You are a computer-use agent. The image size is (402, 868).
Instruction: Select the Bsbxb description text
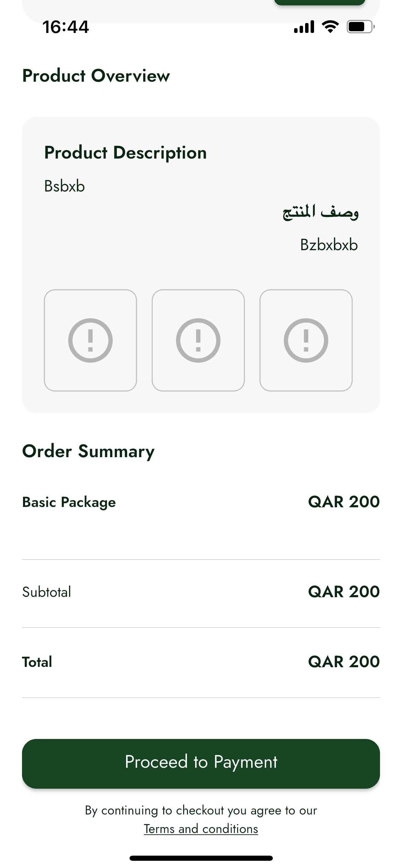(65, 186)
